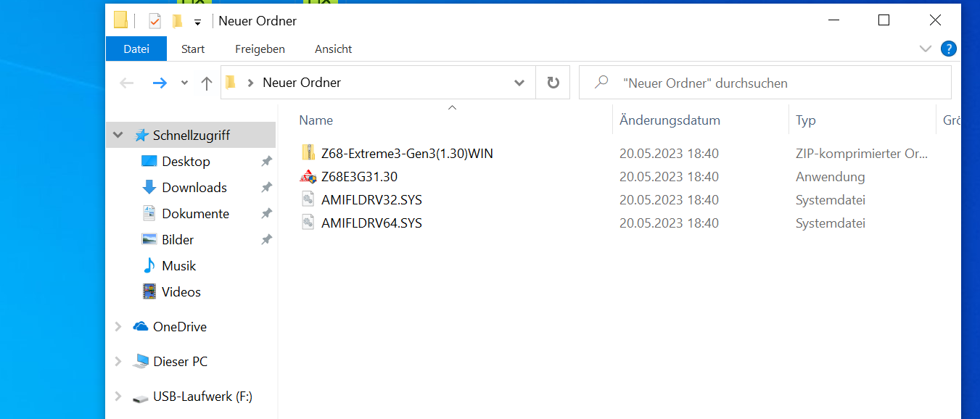Open Musik in quick access

pyautogui.click(x=179, y=266)
